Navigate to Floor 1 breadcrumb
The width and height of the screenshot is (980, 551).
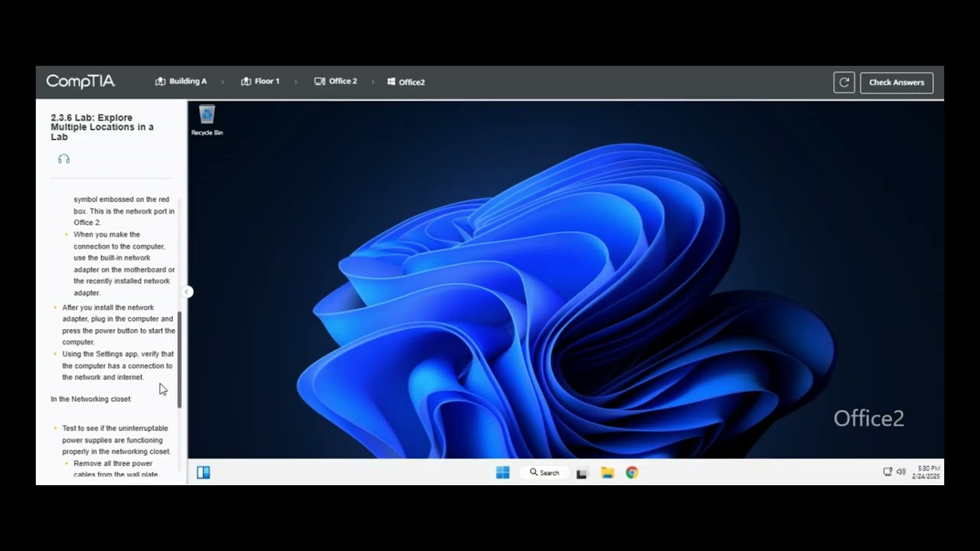260,81
